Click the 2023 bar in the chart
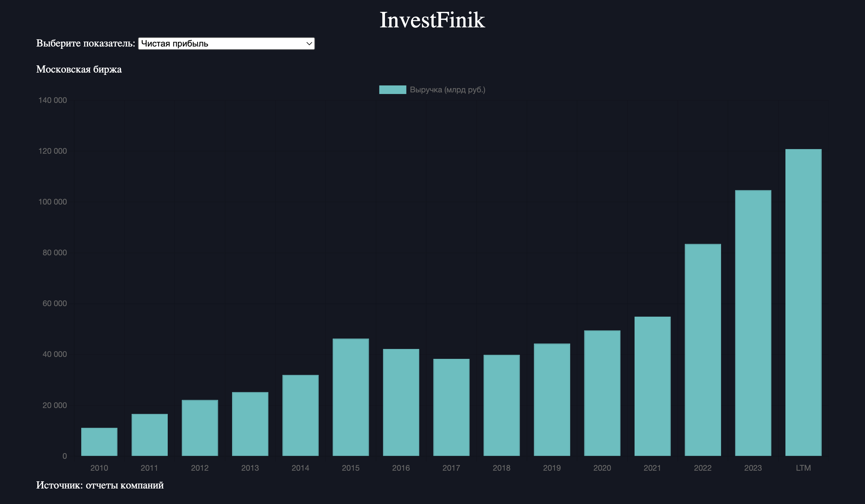Screen dimensions: 865x504 click(753, 323)
